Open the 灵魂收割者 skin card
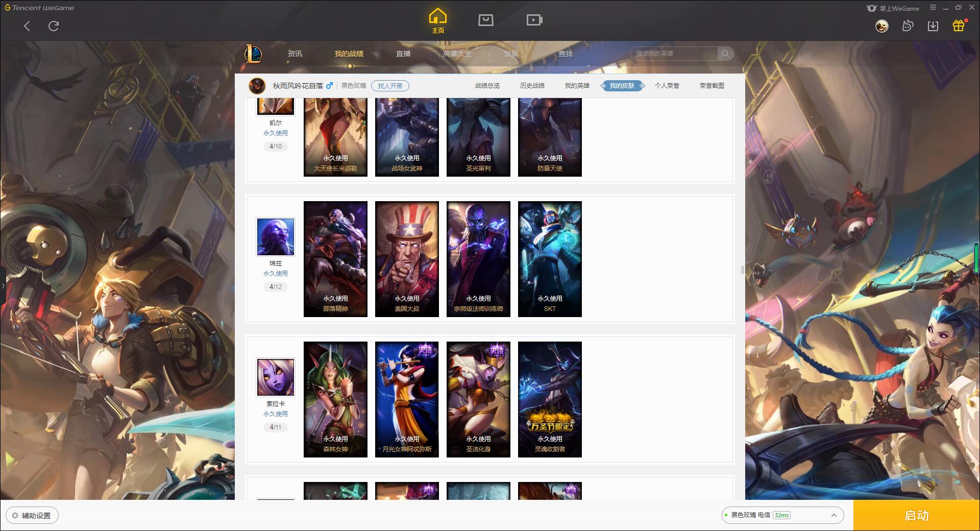The image size is (980, 531). 550,399
